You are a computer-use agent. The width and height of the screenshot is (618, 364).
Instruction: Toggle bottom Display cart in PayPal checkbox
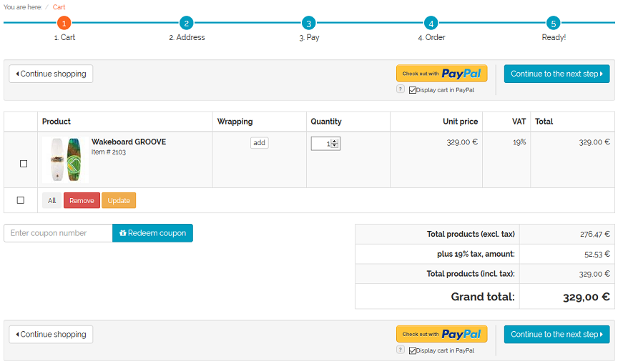[413, 350]
